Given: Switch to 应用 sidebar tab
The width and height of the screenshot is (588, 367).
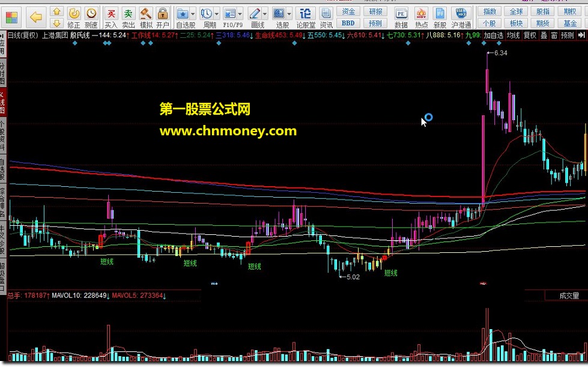Looking at the screenshot, I should 2,44.
